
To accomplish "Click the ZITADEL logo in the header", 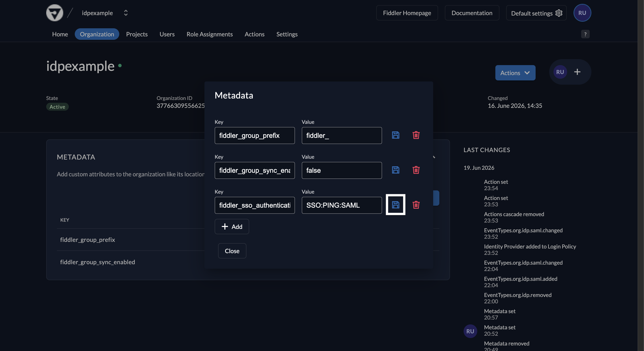I will pos(55,13).
